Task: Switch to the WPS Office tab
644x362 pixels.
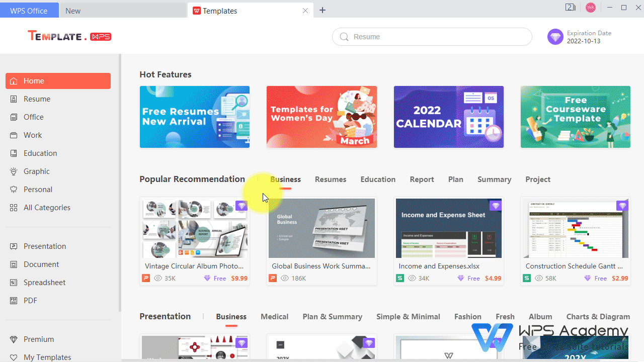Action: pos(29,11)
